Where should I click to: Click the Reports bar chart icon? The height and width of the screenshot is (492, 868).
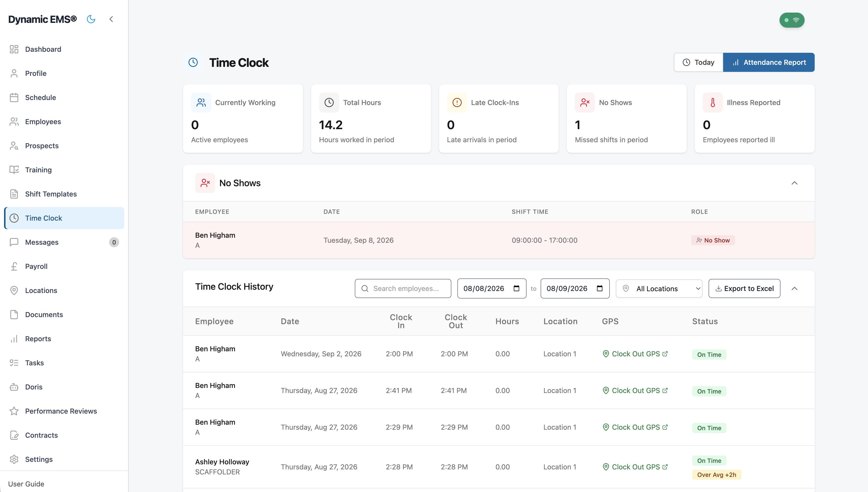(x=14, y=339)
